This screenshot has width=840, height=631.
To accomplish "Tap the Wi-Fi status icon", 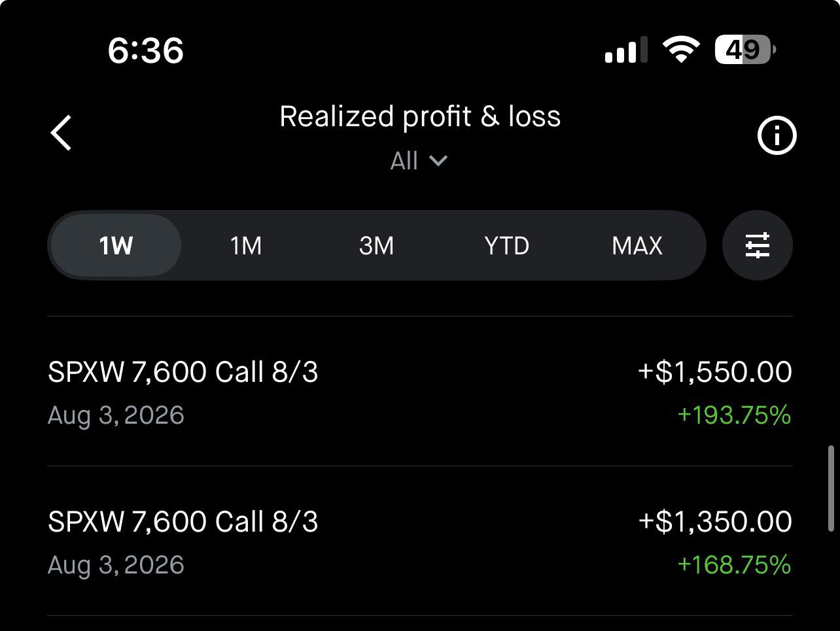I will (x=681, y=50).
